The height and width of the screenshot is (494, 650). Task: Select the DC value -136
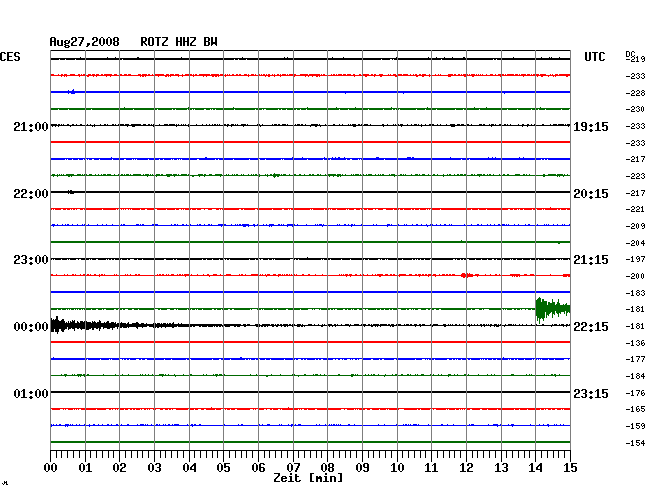[635, 343]
